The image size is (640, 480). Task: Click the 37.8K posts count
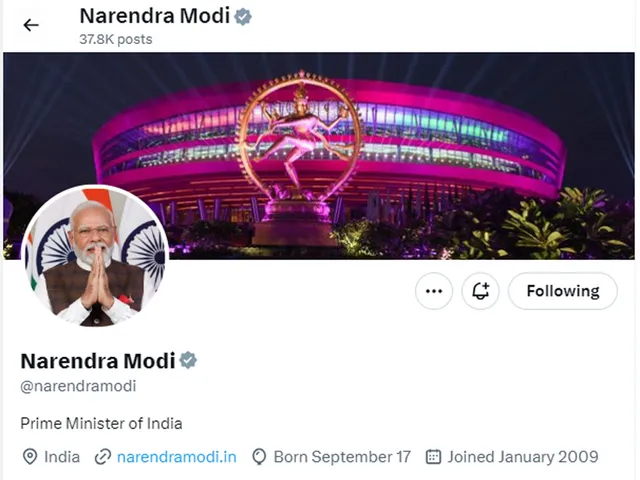pos(115,39)
